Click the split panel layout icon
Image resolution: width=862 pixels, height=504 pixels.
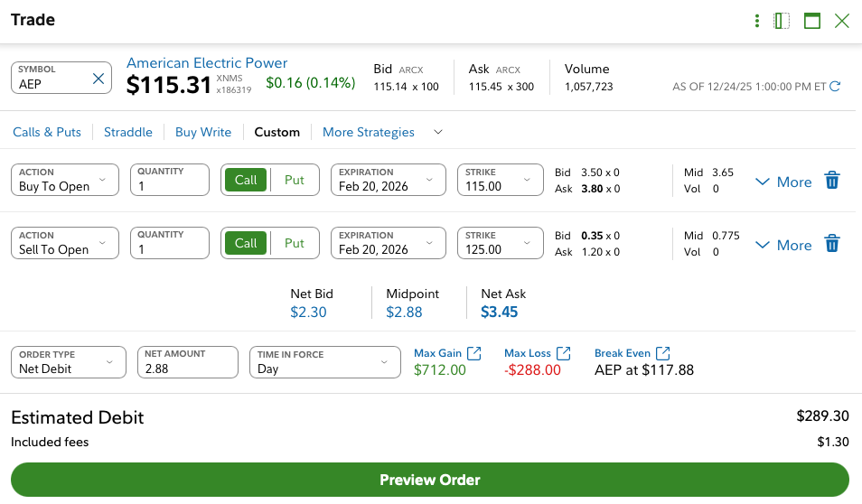782,21
